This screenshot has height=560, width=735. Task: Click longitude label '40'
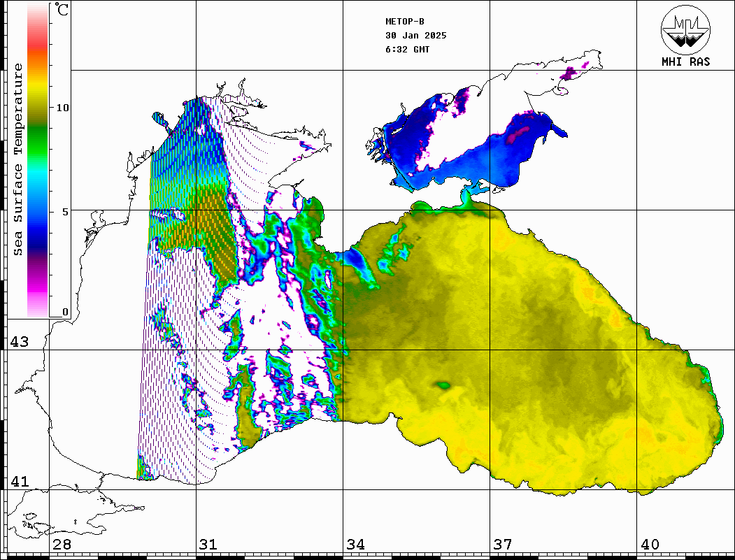pyautogui.click(x=650, y=545)
